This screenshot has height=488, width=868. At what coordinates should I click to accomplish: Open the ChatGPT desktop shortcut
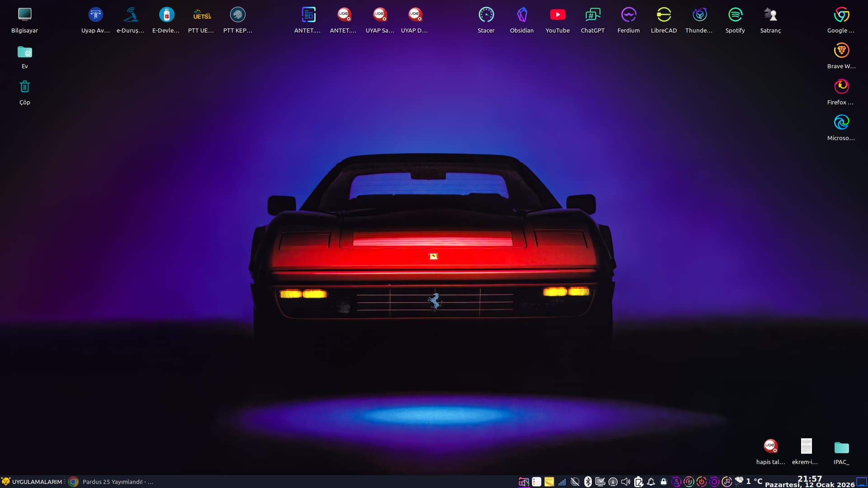pyautogui.click(x=593, y=15)
